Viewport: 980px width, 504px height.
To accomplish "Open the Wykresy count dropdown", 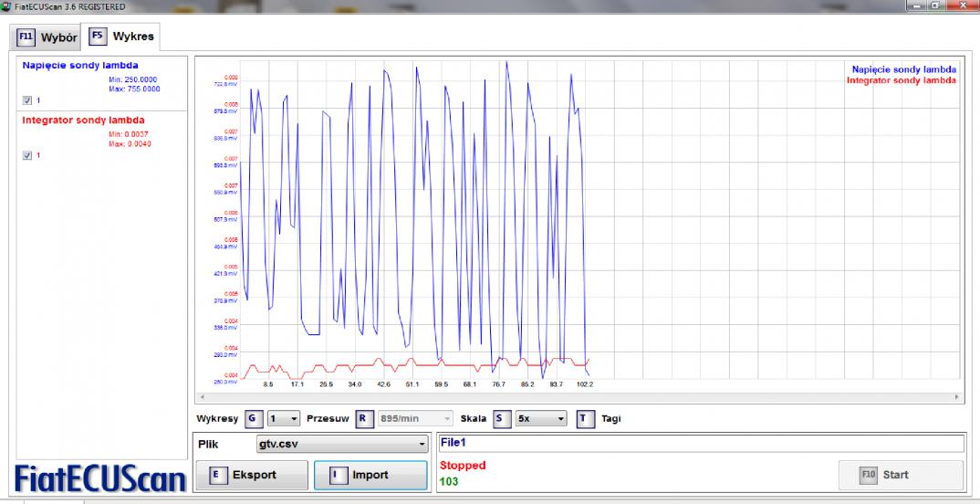I will [x=284, y=418].
